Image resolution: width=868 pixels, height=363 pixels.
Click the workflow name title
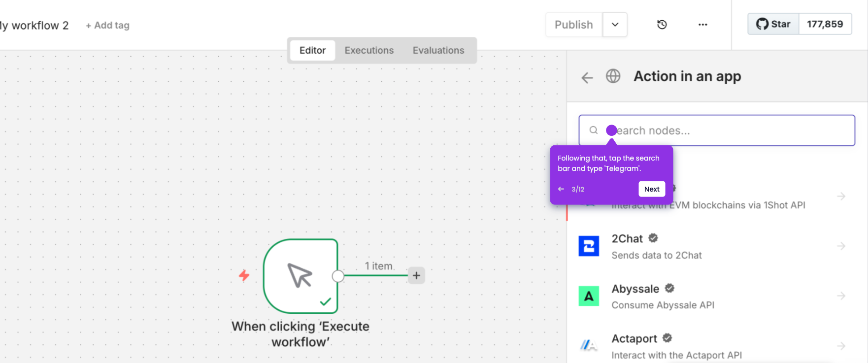pos(34,25)
